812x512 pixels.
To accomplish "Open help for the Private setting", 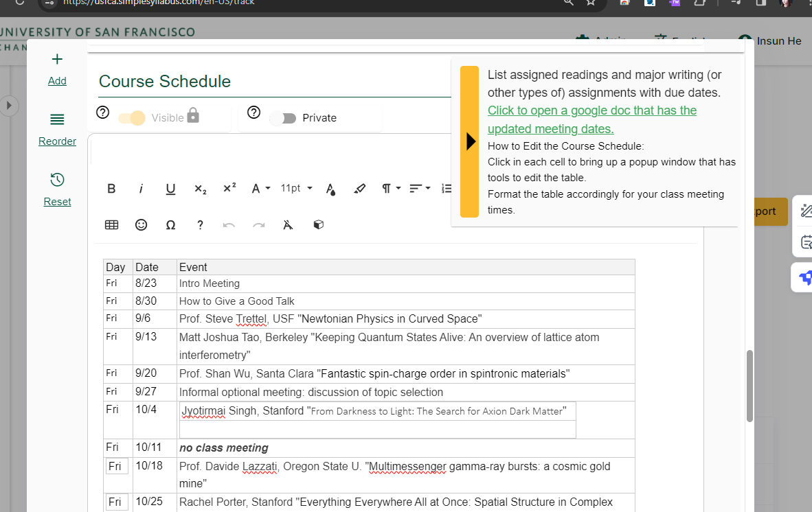I will (253, 113).
